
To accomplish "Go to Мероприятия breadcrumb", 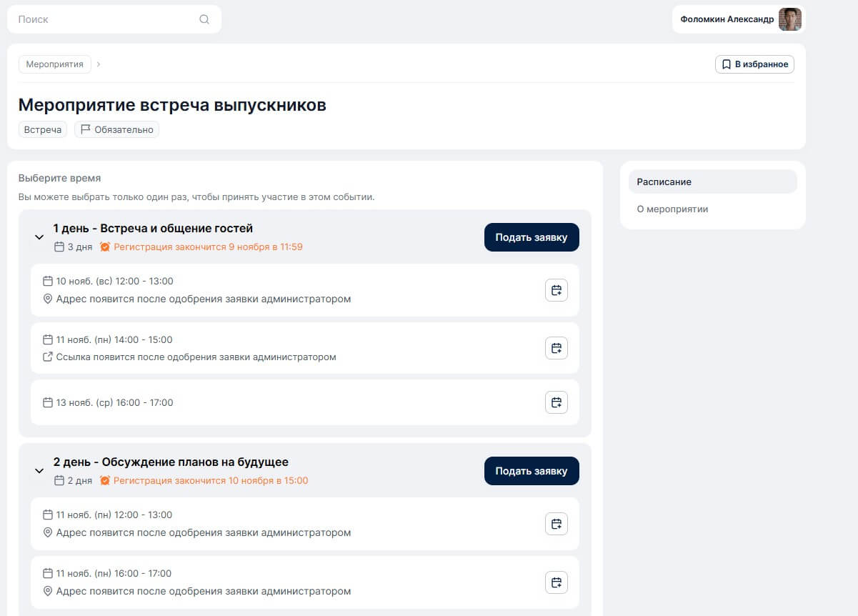I will [x=54, y=64].
